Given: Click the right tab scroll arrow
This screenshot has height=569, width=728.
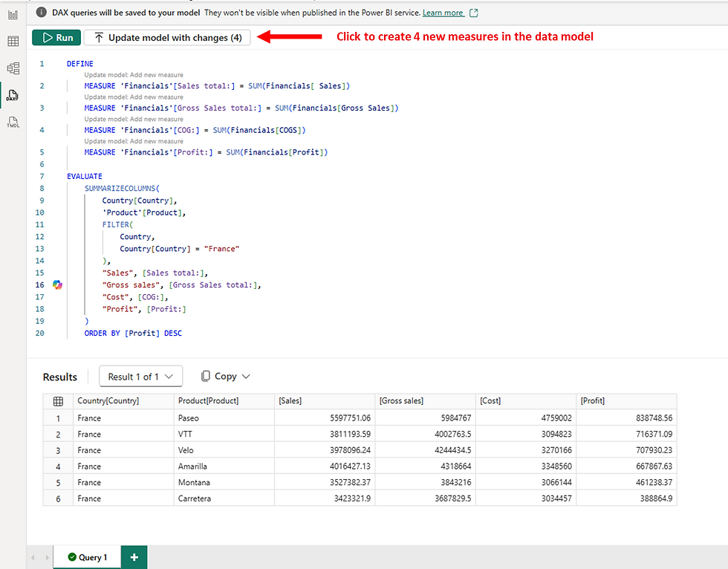Looking at the screenshot, I should pos(48,557).
